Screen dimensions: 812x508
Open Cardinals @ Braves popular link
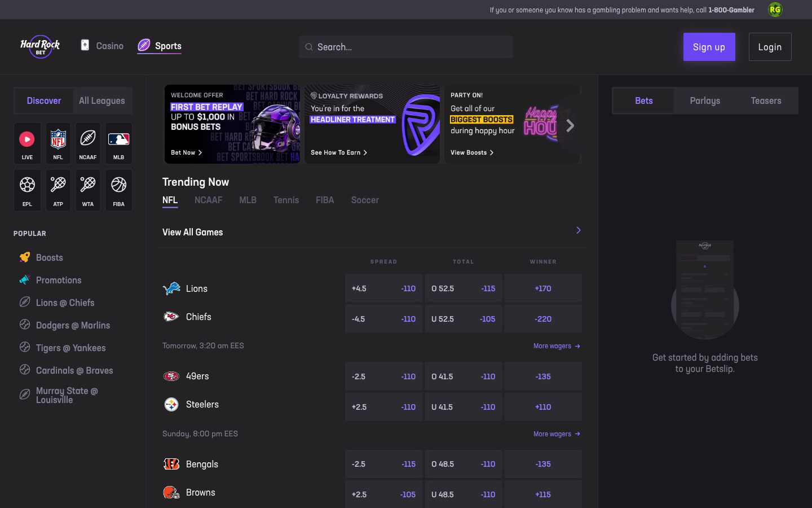(74, 370)
